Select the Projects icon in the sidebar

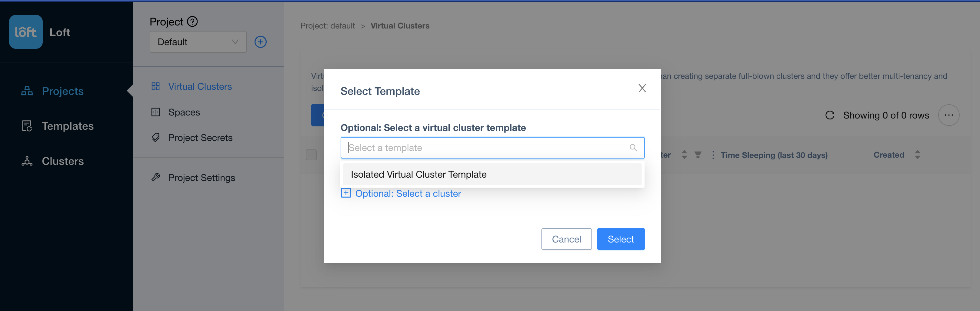[27, 91]
